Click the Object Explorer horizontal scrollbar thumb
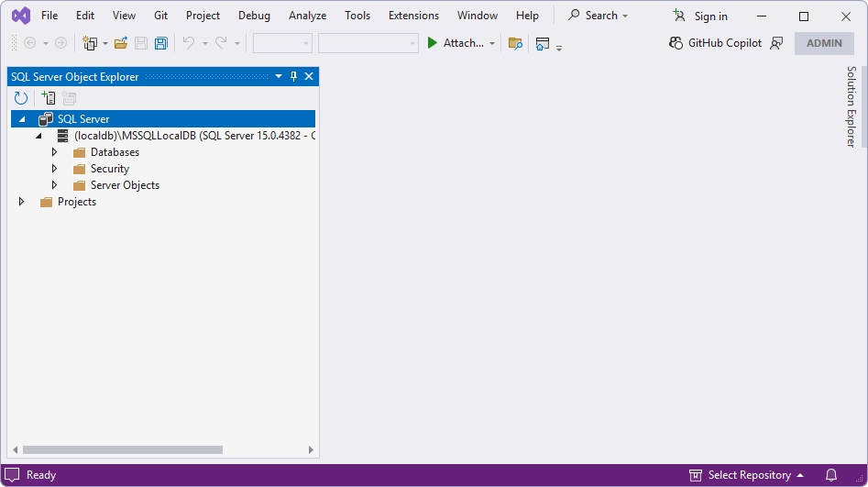868x487 pixels. coord(122,450)
